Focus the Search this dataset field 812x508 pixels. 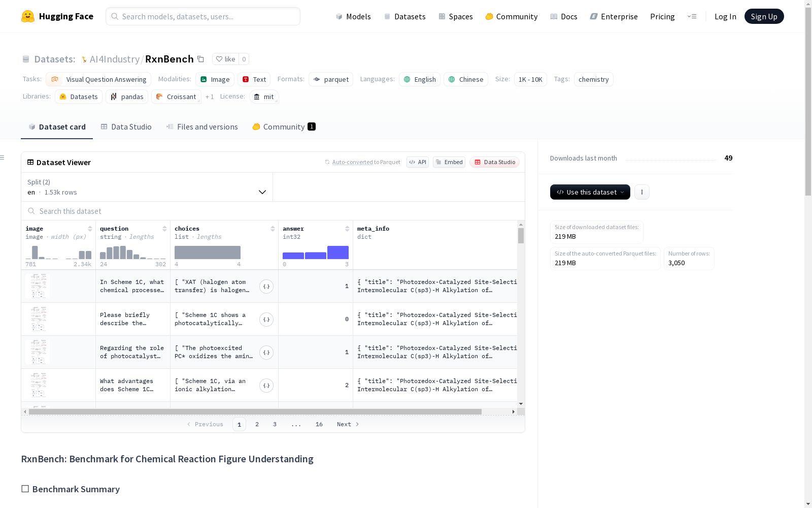(x=273, y=211)
